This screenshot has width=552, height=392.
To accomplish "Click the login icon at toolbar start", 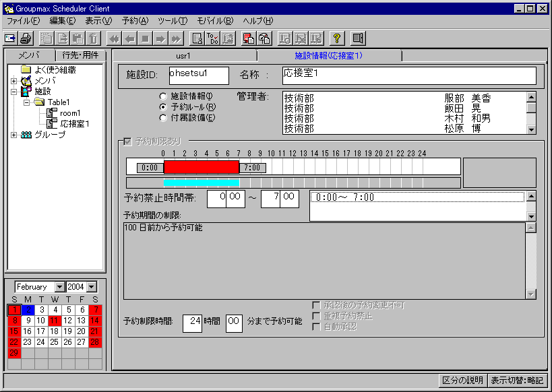I will tap(11, 38).
